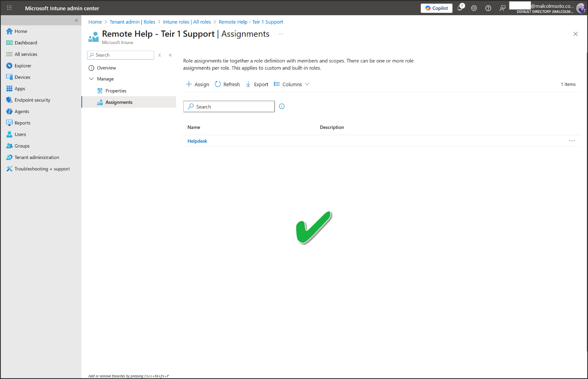The height and width of the screenshot is (379, 588).
Task: Collapse the Manage section
Action: [92, 79]
